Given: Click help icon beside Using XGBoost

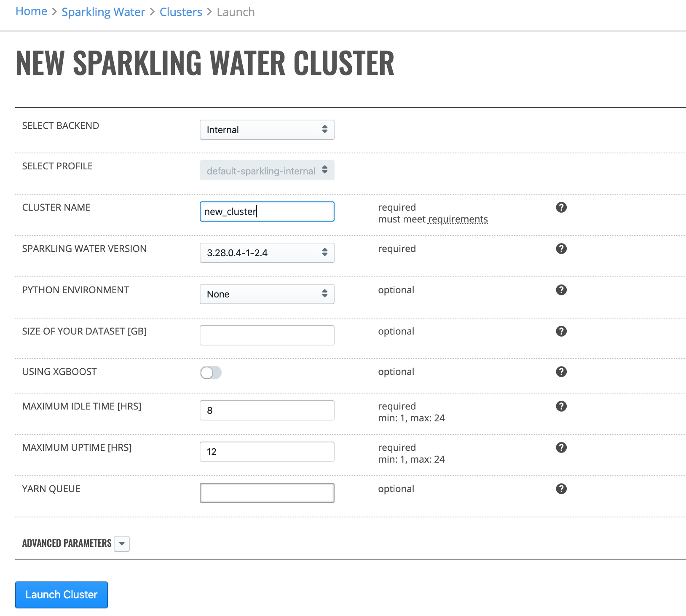Looking at the screenshot, I should [x=561, y=372].
